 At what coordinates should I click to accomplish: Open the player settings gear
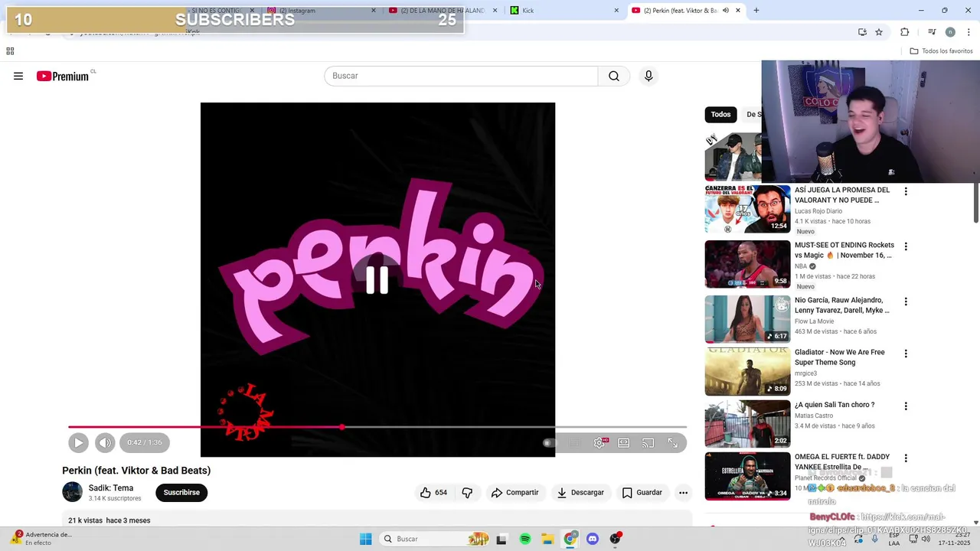pos(599,442)
